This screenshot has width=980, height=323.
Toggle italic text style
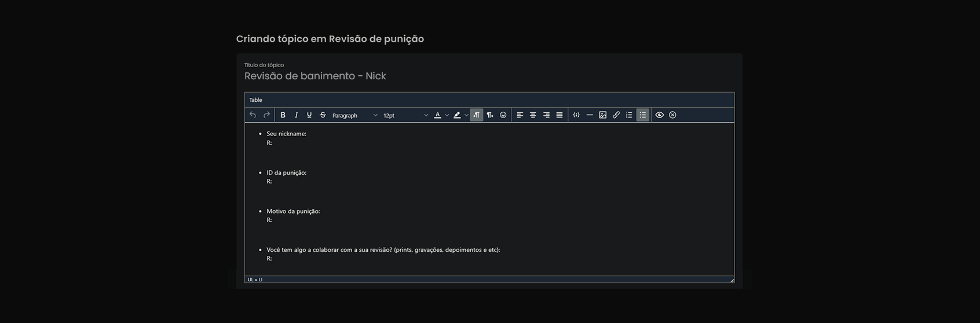click(296, 115)
